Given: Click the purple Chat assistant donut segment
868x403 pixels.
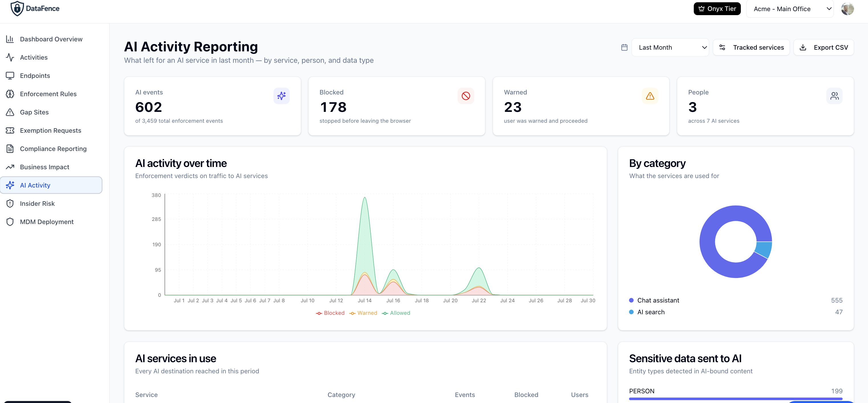Looking at the screenshot, I should click(708, 242).
